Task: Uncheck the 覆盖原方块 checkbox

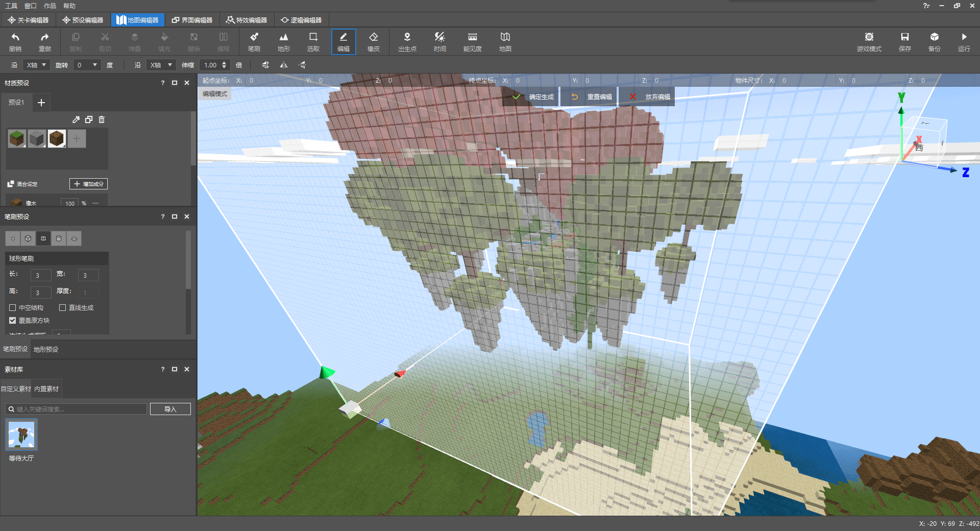Action: tap(13, 321)
